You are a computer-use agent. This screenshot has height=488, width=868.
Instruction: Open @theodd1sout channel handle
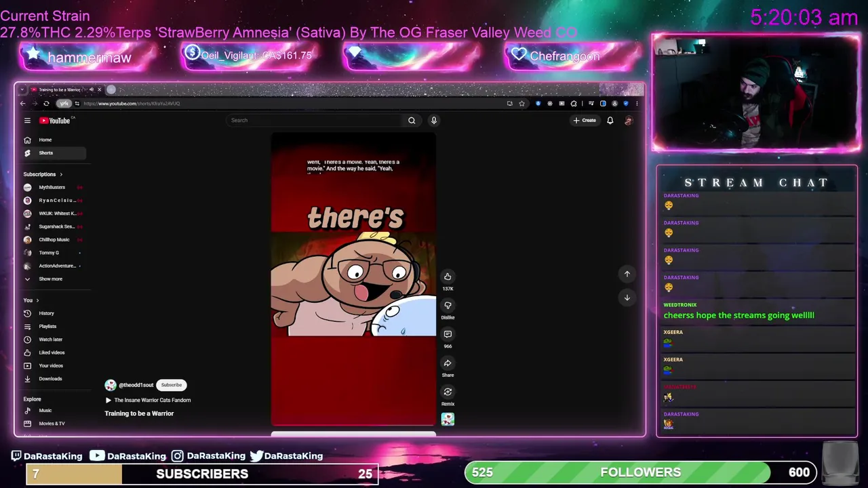click(136, 385)
